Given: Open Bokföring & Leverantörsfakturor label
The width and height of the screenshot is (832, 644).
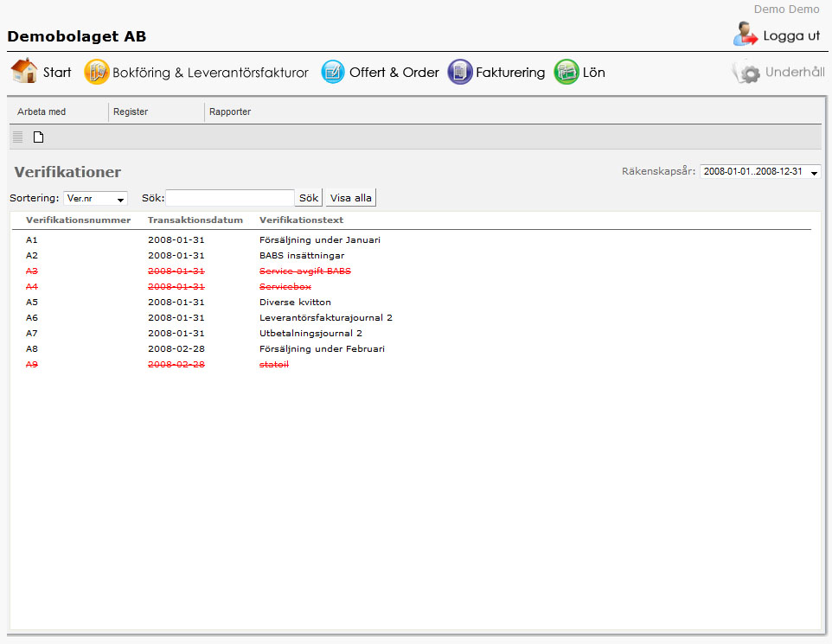Looking at the screenshot, I should coord(210,73).
